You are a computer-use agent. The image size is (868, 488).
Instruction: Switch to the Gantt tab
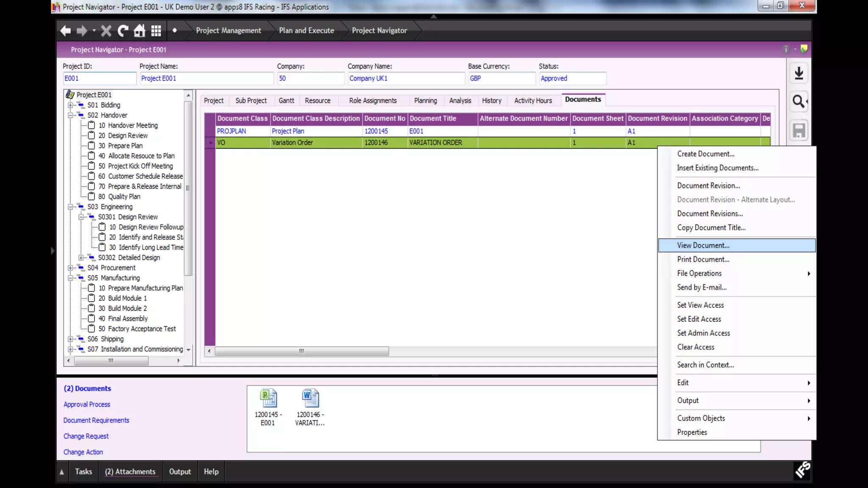286,100
